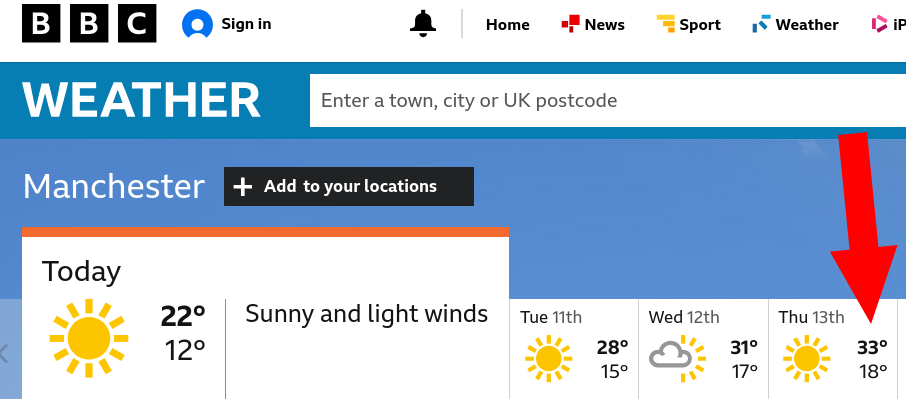Select the Thu 13th forecast day

[x=833, y=349]
